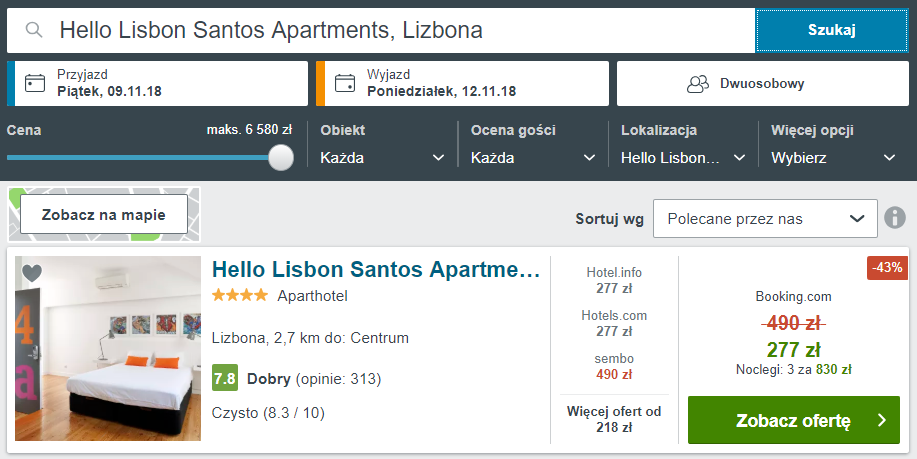This screenshot has width=917, height=459.
Task: Click the guests people icon
Action: coord(697,84)
